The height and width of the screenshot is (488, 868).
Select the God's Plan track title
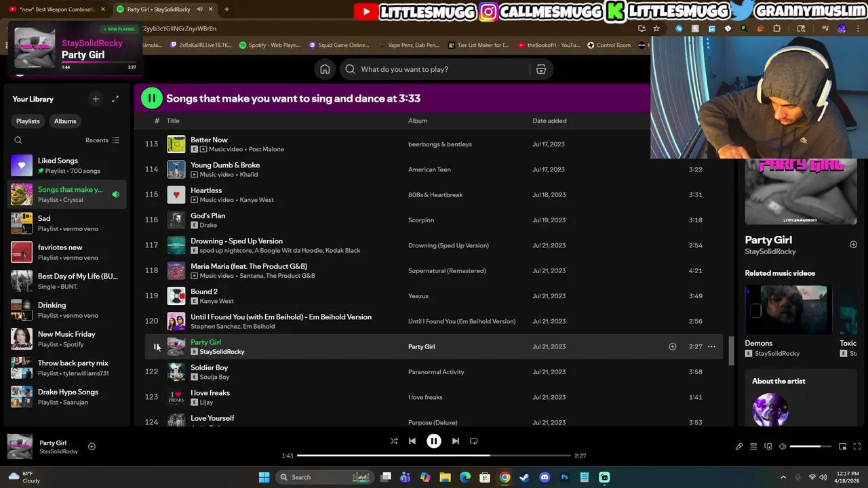208,216
